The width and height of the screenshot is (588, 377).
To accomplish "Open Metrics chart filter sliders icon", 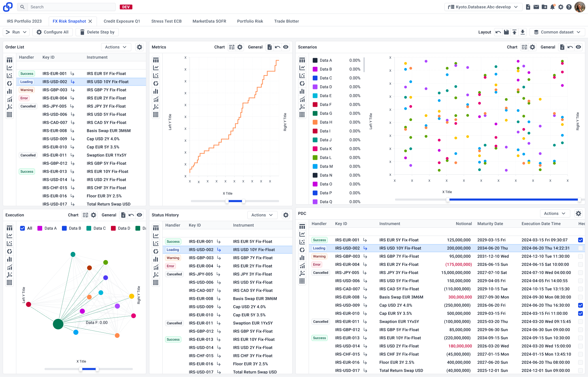I will coord(232,47).
